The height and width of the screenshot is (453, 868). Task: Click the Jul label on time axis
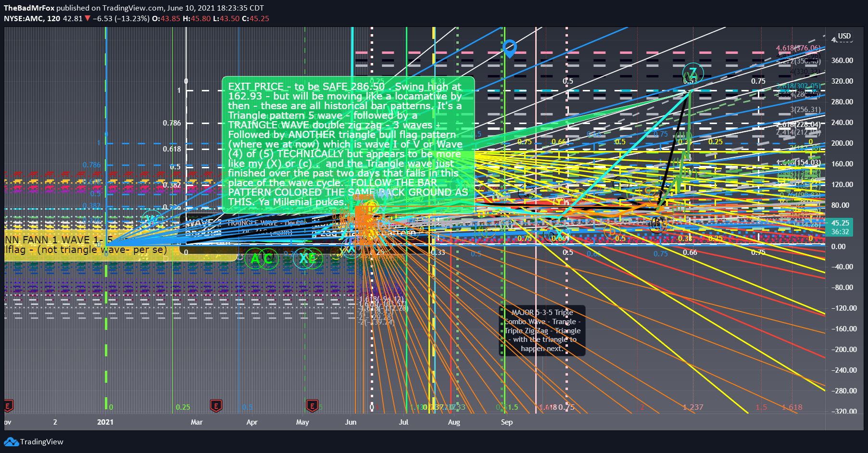403,422
